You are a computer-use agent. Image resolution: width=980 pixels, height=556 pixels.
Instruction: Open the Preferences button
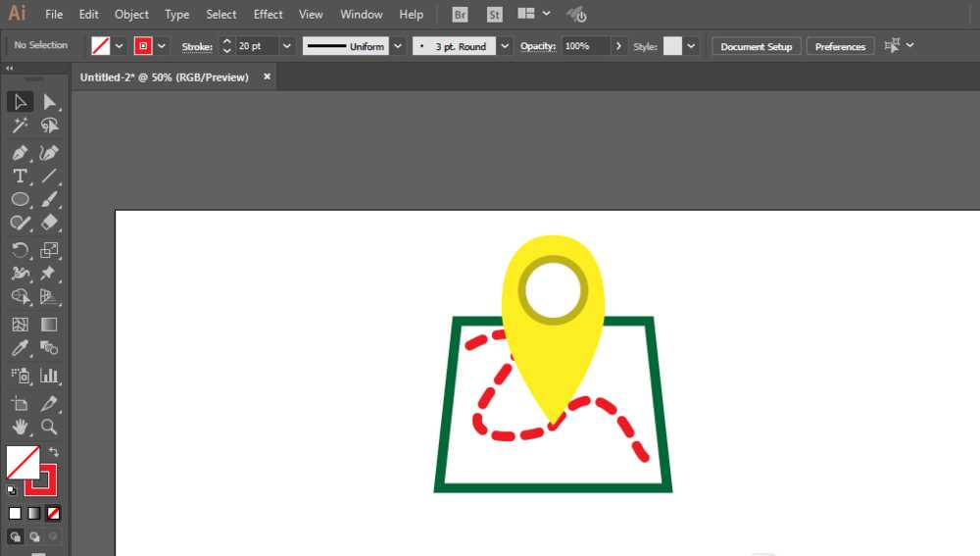point(840,46)
